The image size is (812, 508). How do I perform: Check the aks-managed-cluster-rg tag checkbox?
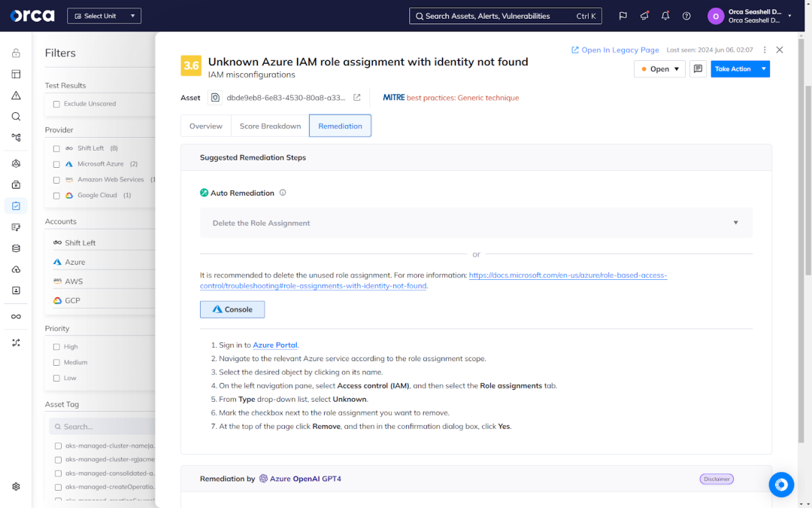[58, 460]
